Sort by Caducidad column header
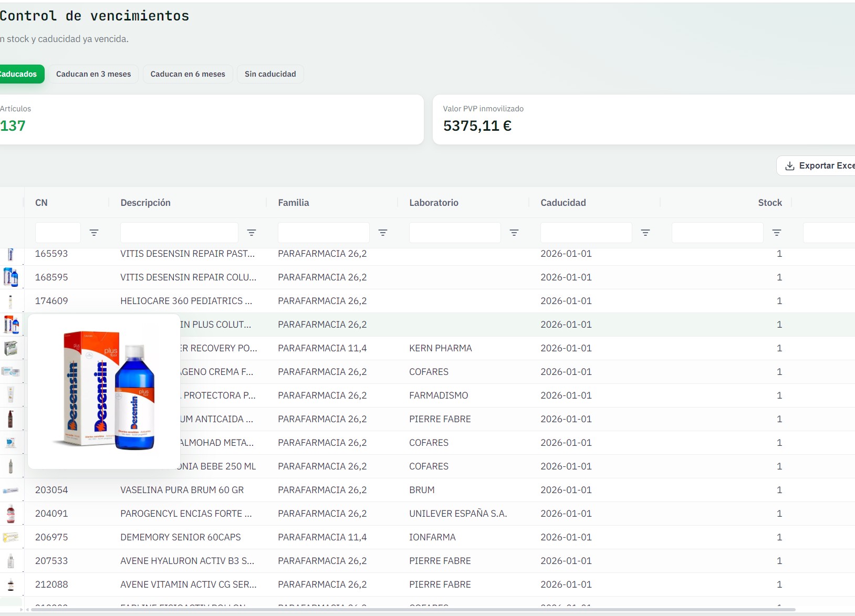This screenshot has height=616, width=855. (x=563, y=203)
